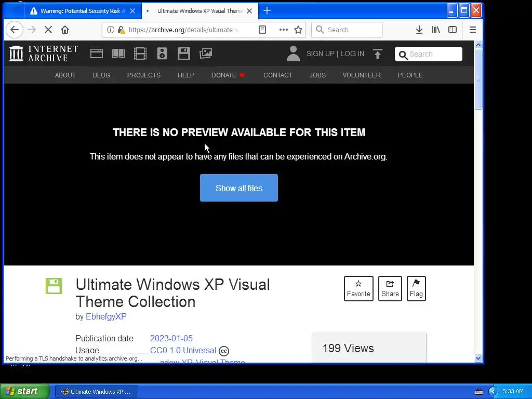Click the Forward arrow button
This screenshot has width=532, height=399.
point(32,30)
